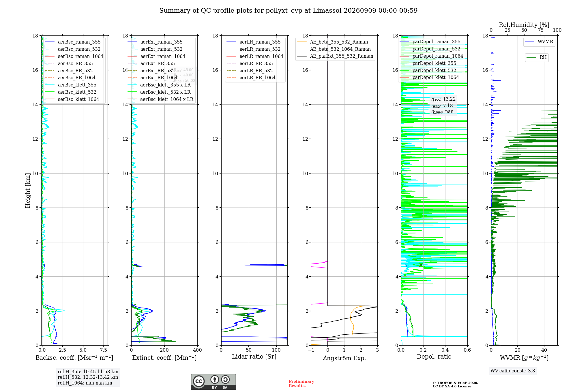Click the WV-calib.const. 3.8 annotation
577x392 pixels.
point(513,371)
